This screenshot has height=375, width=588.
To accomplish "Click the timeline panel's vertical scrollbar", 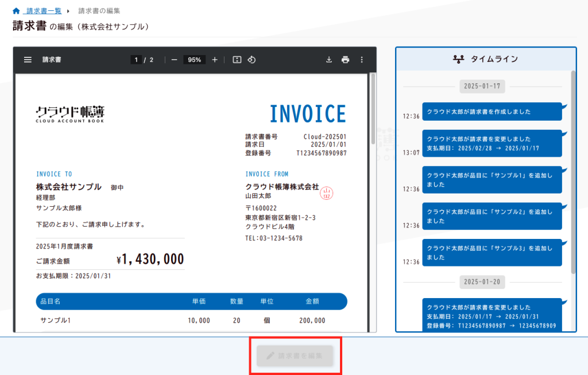I will (572, 172).
